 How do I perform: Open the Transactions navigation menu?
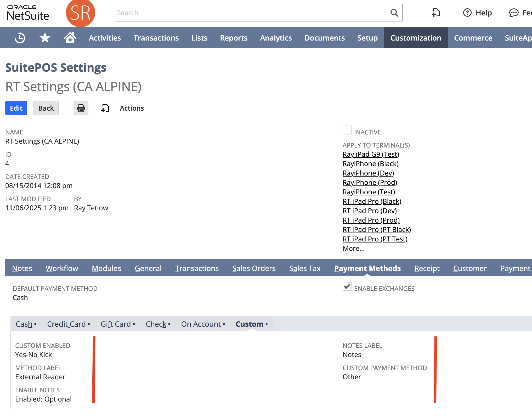[156, 38]
